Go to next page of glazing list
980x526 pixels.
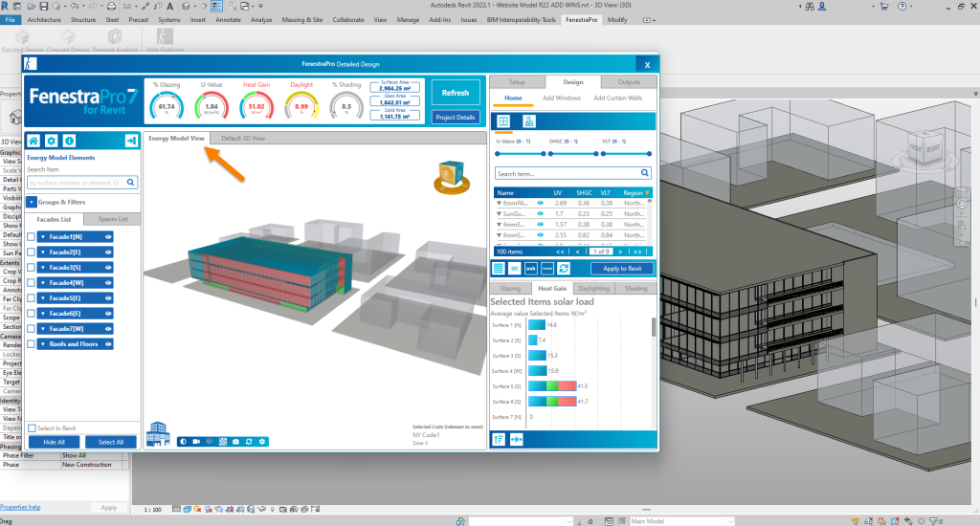click(x=620, y=252)
